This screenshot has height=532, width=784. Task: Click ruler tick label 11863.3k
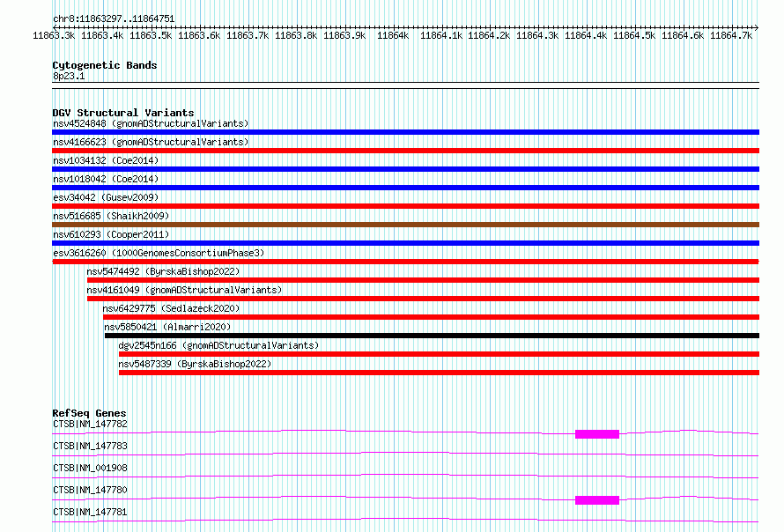[x=54, y=35]
